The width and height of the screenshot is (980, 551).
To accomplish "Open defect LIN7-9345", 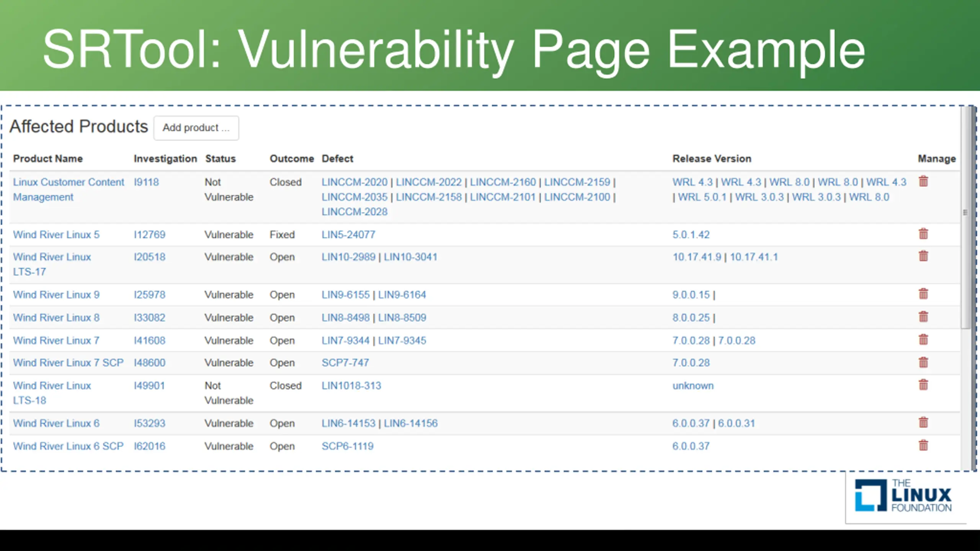I will click(x=402, y=341).
